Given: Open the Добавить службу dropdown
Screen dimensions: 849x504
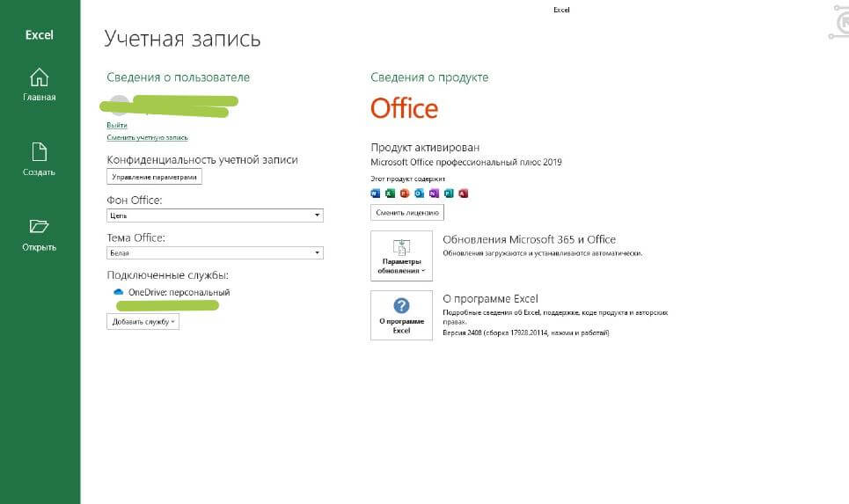Looking at the screenshot, I should [143, 322].
